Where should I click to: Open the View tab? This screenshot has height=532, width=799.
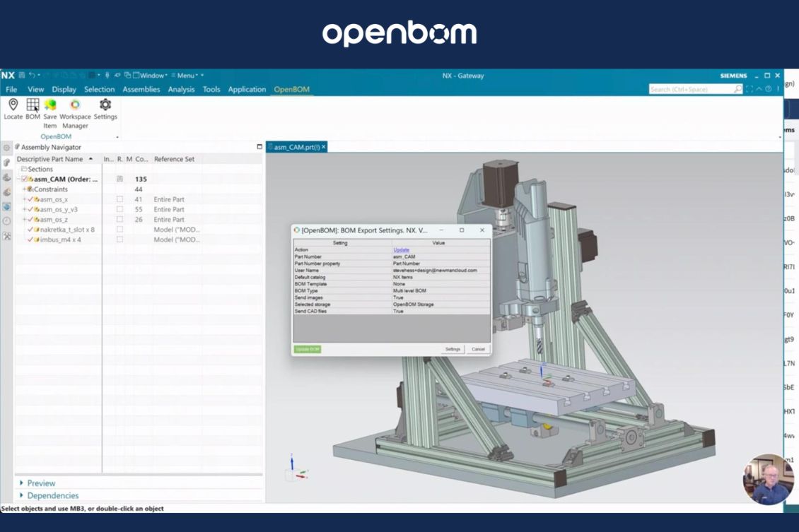click(x=35, y=89)
